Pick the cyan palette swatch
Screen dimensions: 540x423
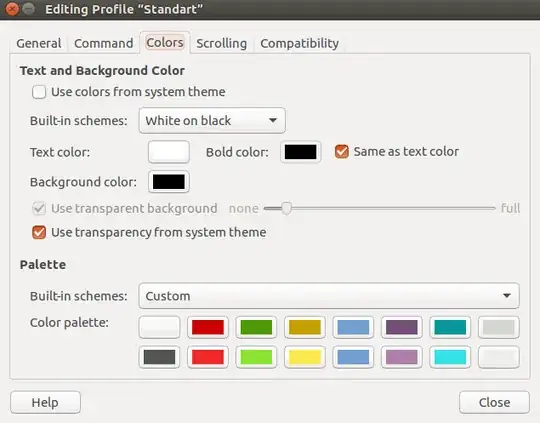450,357
